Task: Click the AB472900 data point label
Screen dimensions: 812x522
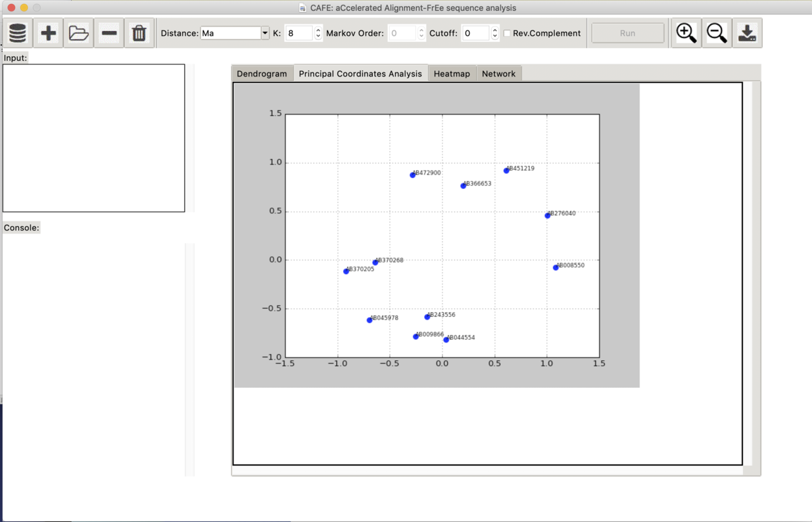Action: (426, 173)
